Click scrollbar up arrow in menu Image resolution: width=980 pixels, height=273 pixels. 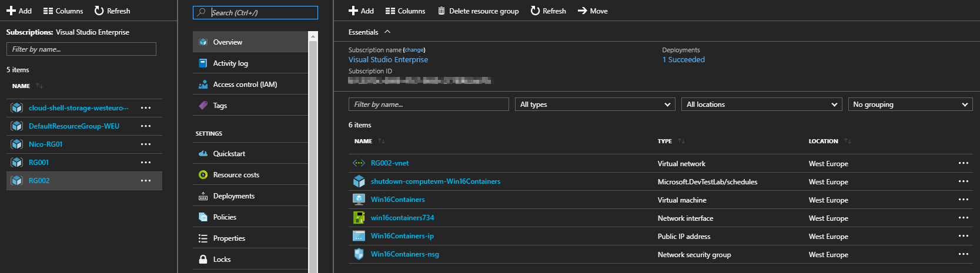313,36
